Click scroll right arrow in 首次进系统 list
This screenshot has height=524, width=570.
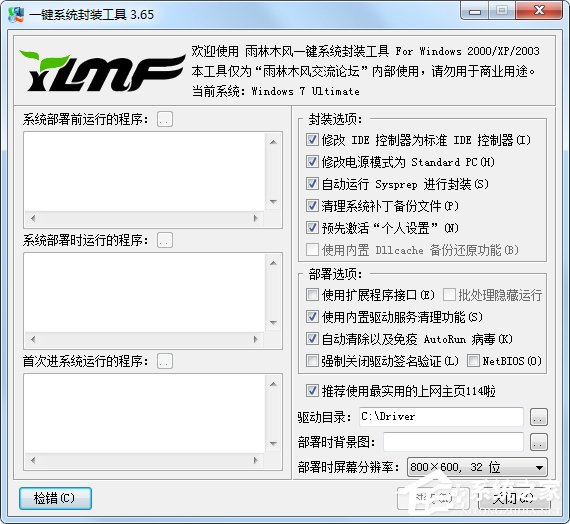(256, 460)
